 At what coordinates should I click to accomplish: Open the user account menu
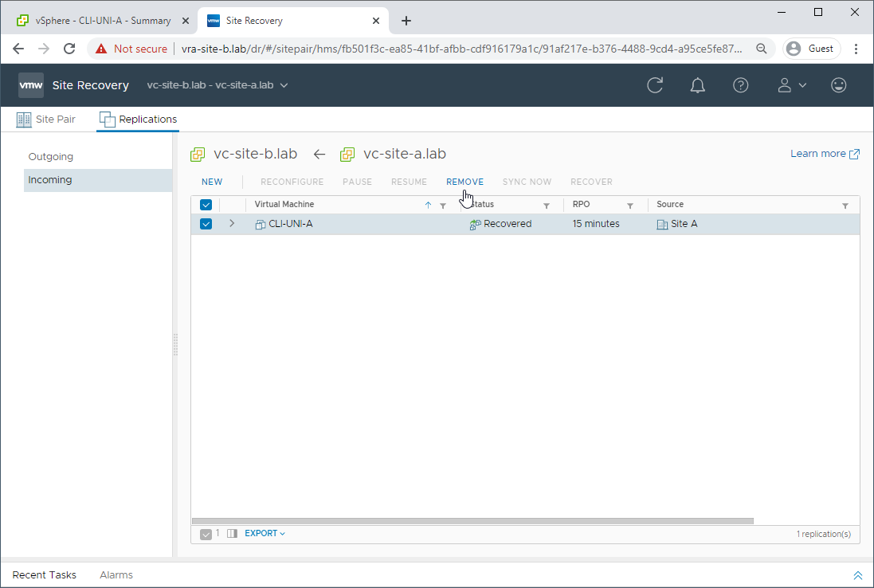coord(791,85)
